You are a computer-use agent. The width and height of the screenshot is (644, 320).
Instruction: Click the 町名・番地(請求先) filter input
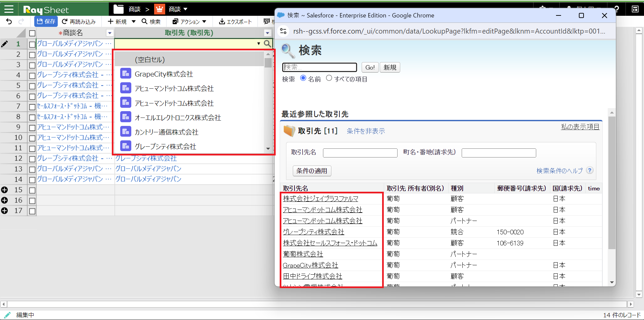pos(499,153)
